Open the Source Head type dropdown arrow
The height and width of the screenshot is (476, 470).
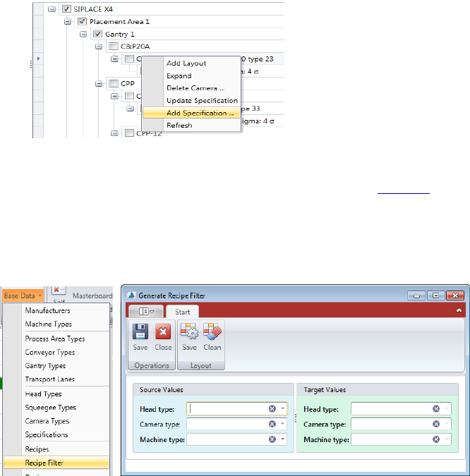click(x=282, y=408)
